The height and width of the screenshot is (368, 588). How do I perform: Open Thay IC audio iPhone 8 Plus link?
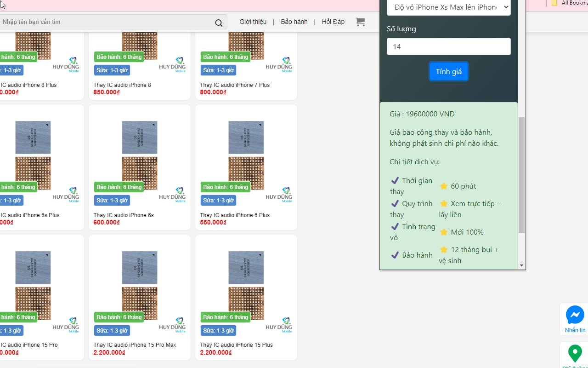click(x=28, y=85)
